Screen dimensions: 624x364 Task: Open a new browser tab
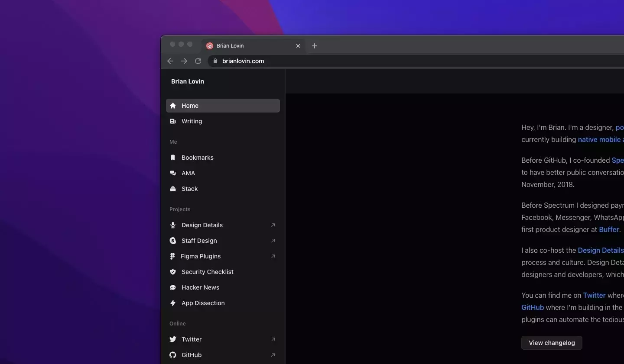(x=315, y=46)
